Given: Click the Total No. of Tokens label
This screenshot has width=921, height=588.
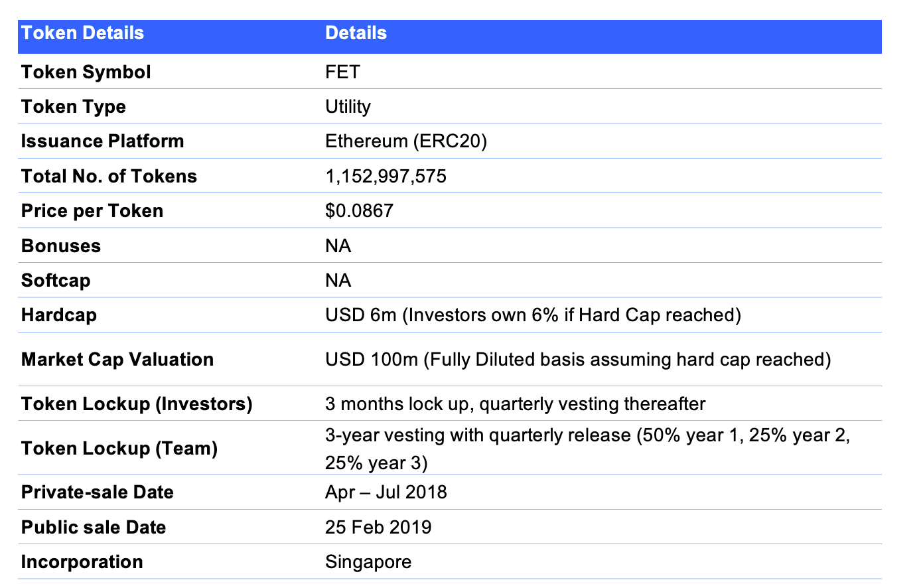Looking at the screenshot, I should [109, 176].
